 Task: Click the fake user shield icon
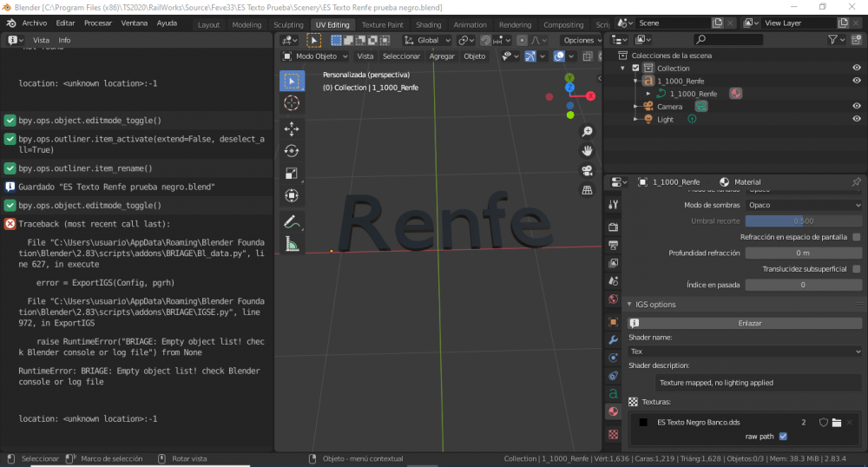[x=823, y=422]
